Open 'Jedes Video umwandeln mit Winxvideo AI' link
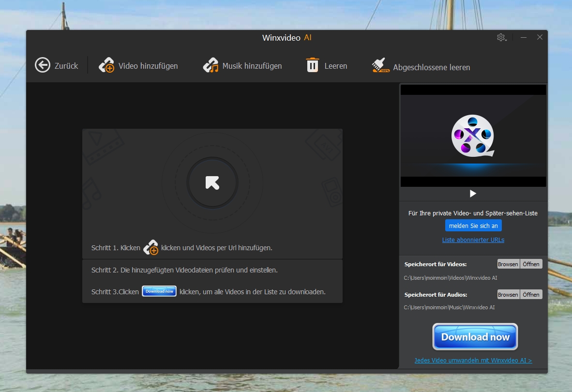The image size is (572, 392). [473, 360]
